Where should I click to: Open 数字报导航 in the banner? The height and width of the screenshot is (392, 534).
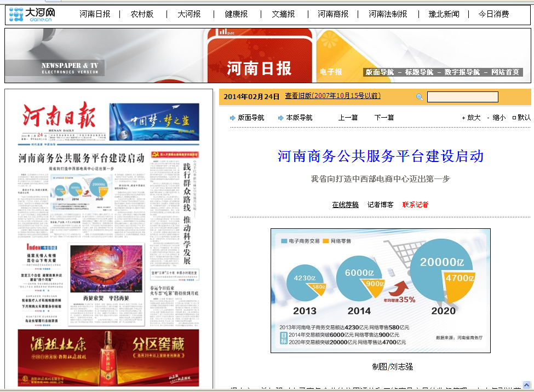coord(462,72)
